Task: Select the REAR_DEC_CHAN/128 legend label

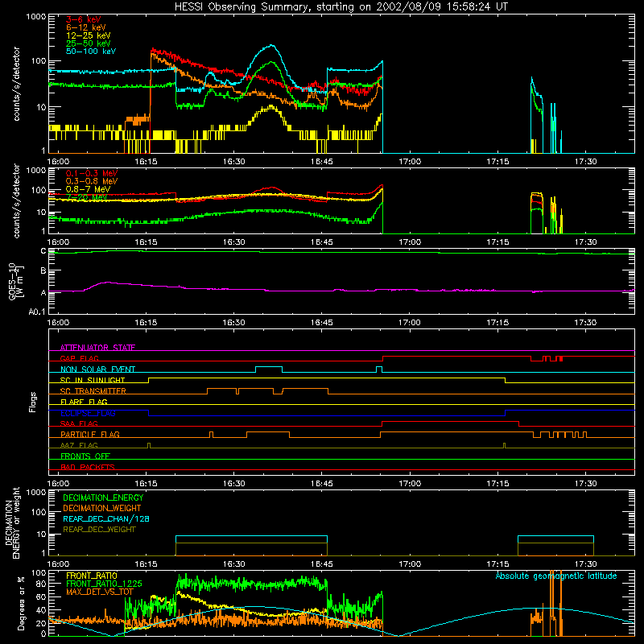Action: [106, 518]
